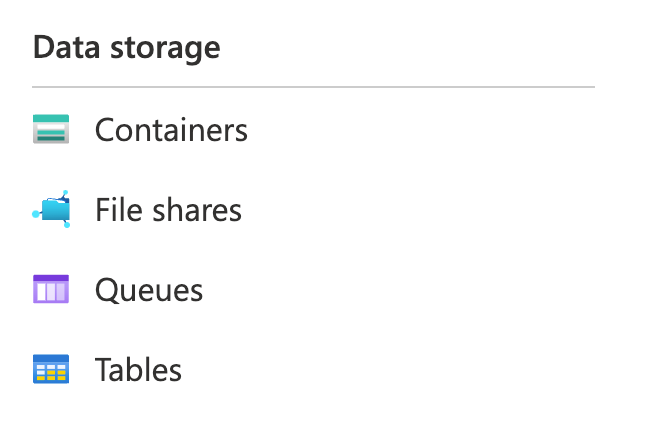Click the divider line under Data storage
672x442 pixels.
pos(313,87)
